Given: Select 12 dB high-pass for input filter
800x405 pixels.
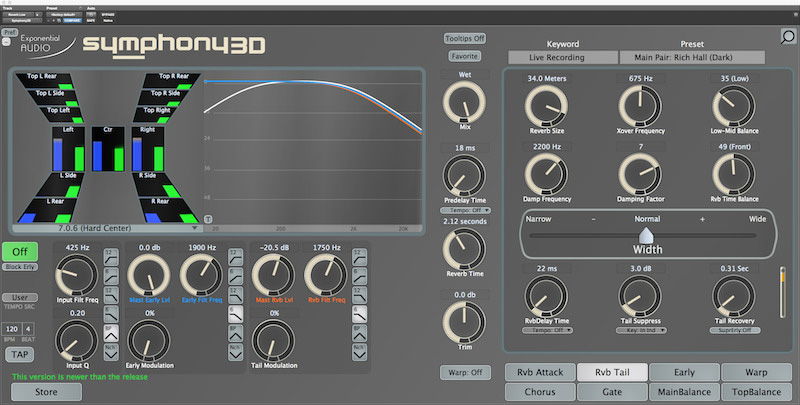Looking at the screenshot, I should coord(111,257).
